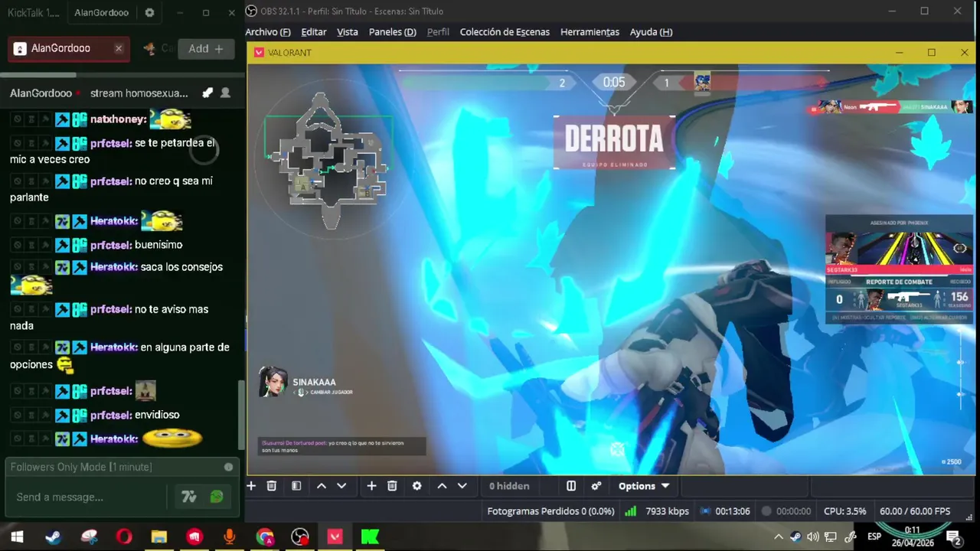Open Riot Client from the taskbar

(194, 537)
